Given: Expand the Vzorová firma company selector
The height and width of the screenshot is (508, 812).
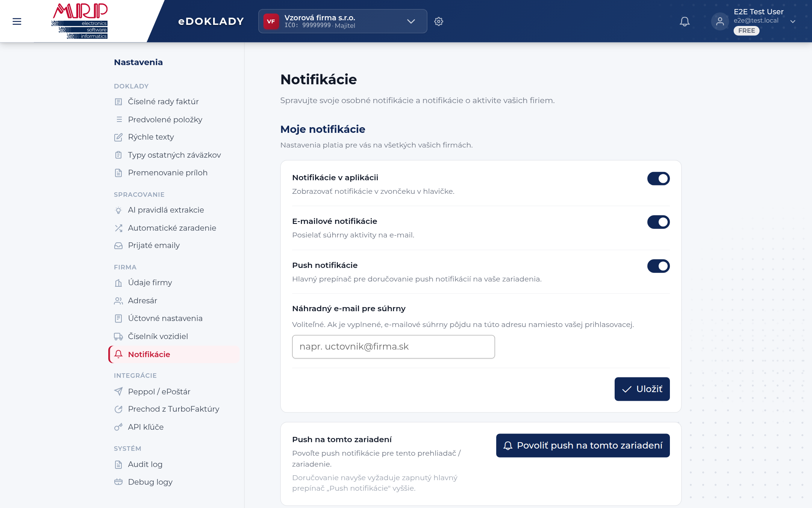Looking at the screenshot, I should 342,21.
